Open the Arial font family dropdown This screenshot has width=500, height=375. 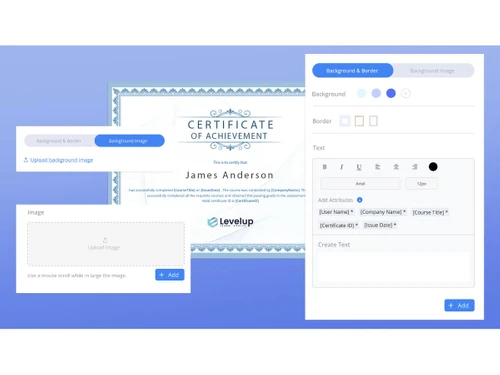point(360,184)
